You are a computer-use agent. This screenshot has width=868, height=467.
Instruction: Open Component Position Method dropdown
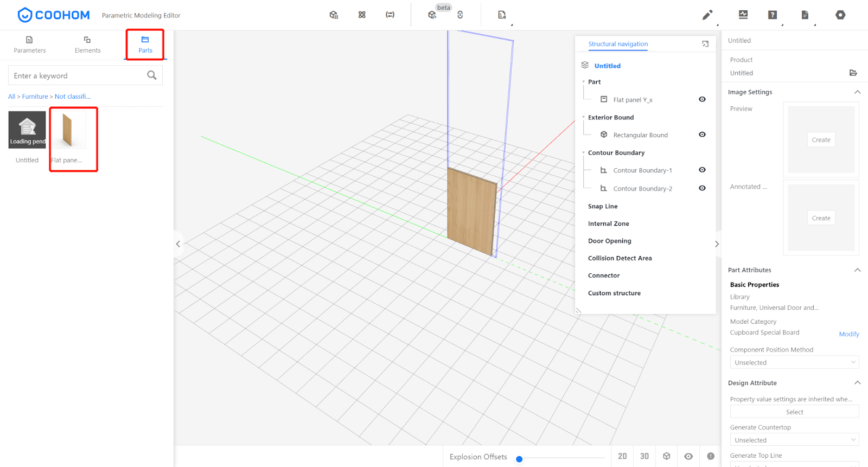pos(794,362)
